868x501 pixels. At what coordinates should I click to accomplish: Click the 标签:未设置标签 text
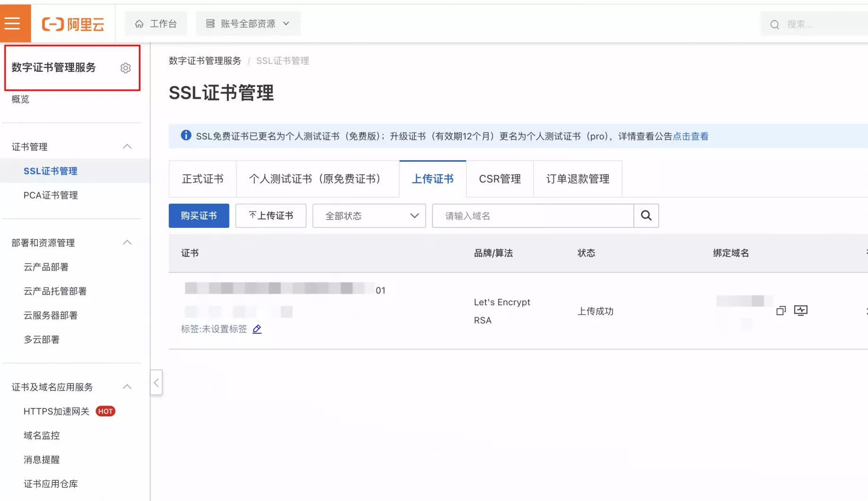(x=214, y=329)
